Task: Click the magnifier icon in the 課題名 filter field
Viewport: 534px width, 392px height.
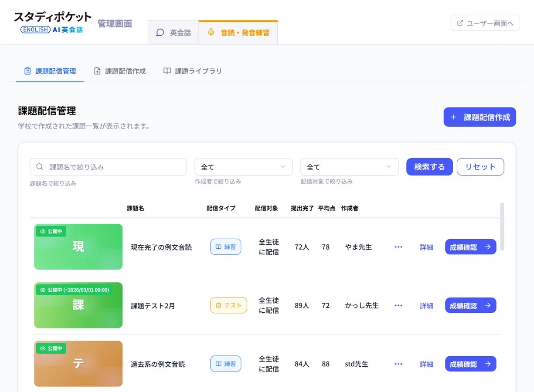Action: (39, 167)
